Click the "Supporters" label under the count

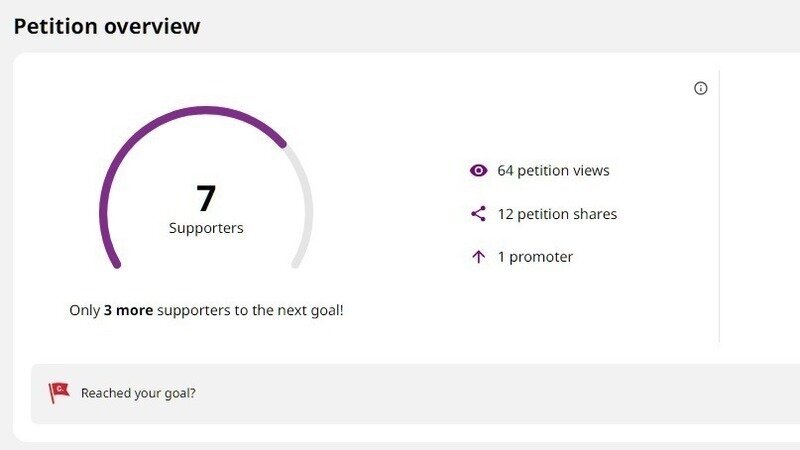(x=206, y=228)
